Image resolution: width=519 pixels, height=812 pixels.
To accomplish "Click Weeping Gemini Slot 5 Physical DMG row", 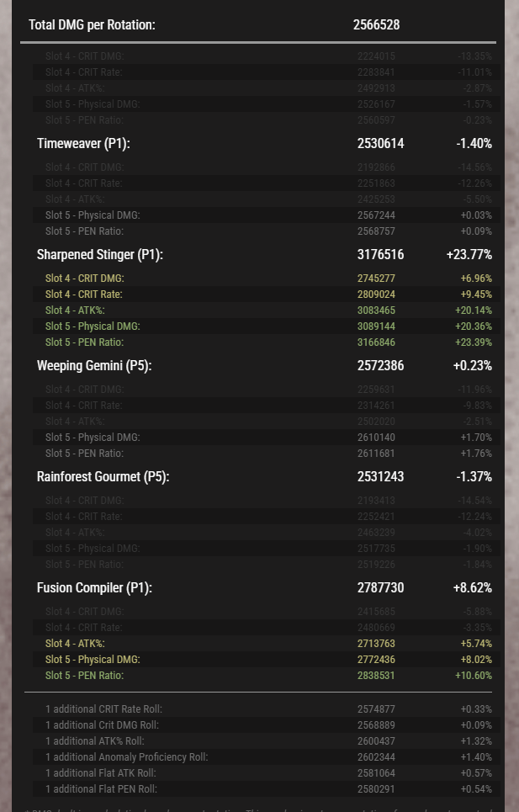I will point(267,437).
